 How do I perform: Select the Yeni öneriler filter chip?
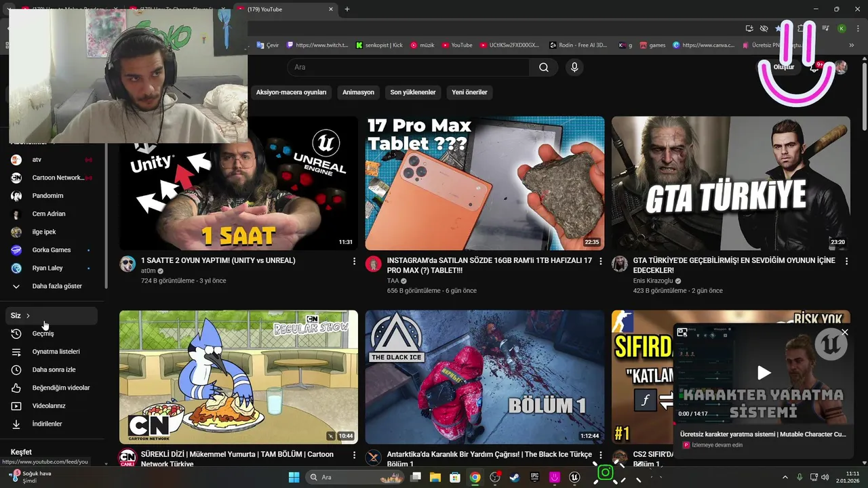[470, 92]
